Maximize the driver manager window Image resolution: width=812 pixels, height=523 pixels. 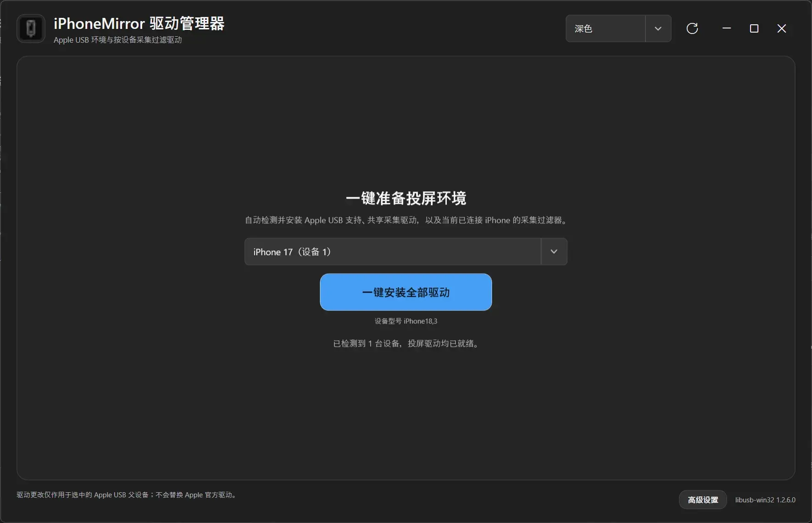coord(754,28)
